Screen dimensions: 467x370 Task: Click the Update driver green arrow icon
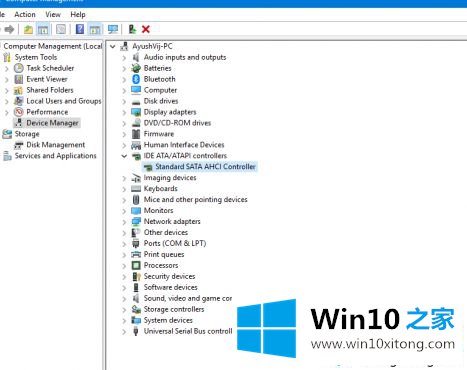point(132,29)
